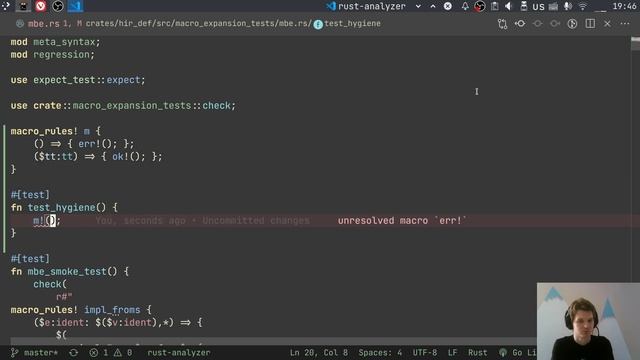
Task: Show calendar from the 19:46 clock
Action: (x=624, y=6)
